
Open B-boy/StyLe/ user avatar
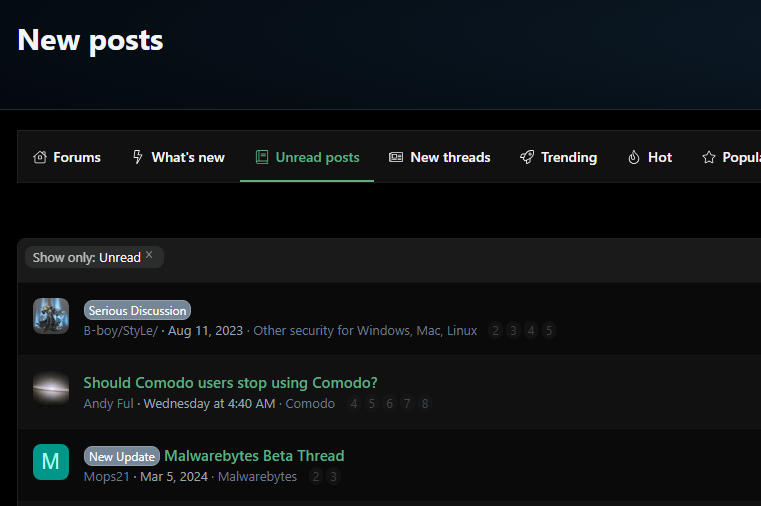[51, 316]
